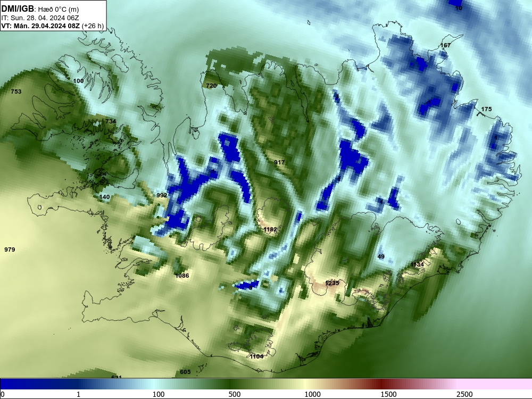Click the 140 value on the map
This screenshot has width=532, height=399.
point(104,197)
